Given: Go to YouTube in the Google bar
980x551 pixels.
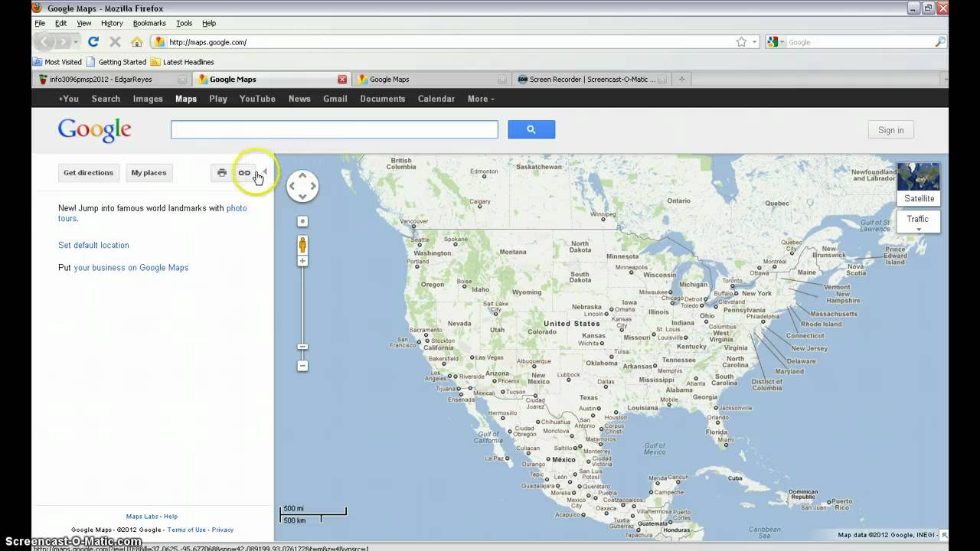Looking at the screenshot, I should (x=257, y=99).
